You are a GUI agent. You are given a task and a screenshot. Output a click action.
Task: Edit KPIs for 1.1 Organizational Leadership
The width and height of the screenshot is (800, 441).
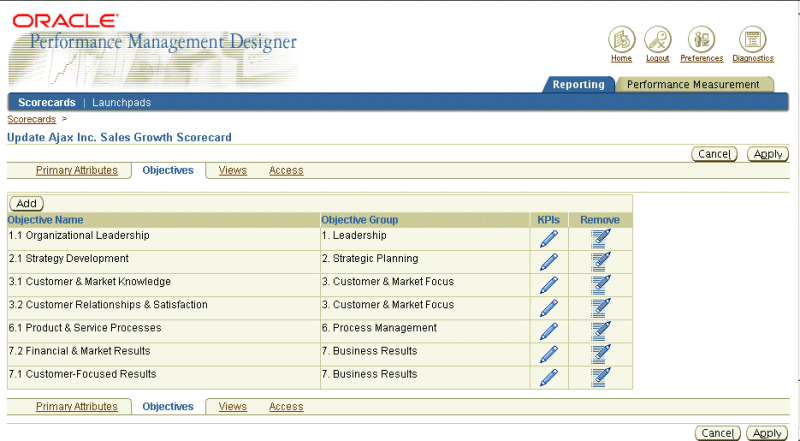[x=548, y=239]
